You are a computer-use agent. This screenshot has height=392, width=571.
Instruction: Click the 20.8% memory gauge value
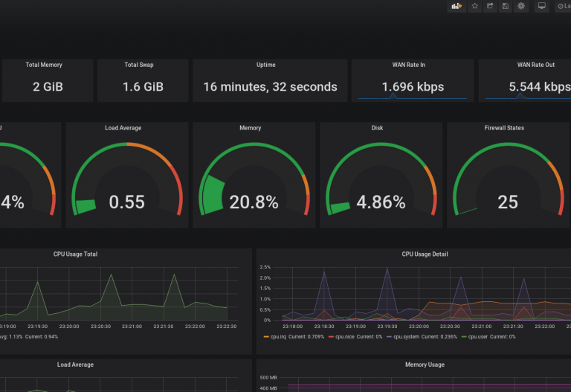tap(254, 202)
